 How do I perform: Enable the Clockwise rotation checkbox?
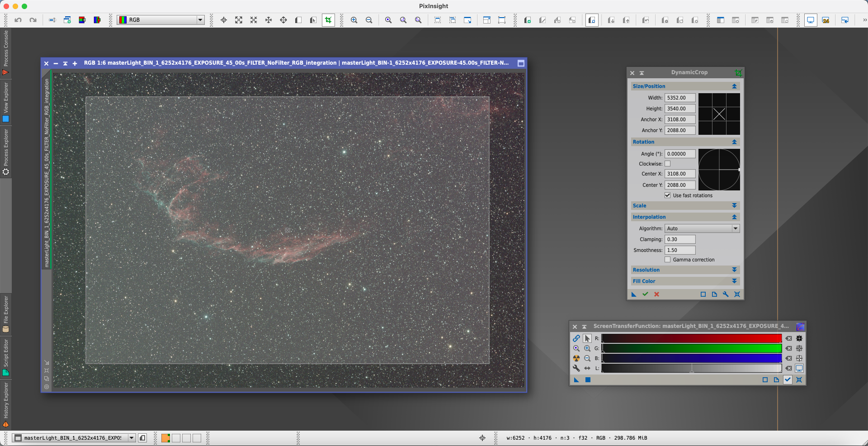[668, 164]
